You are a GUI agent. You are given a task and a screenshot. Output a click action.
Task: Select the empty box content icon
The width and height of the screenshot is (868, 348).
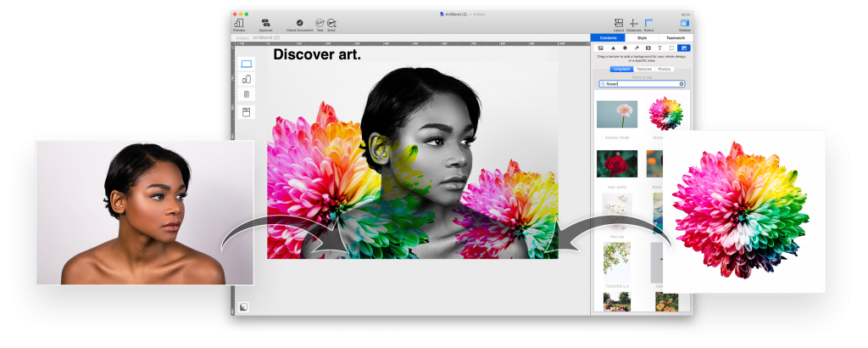671,48
